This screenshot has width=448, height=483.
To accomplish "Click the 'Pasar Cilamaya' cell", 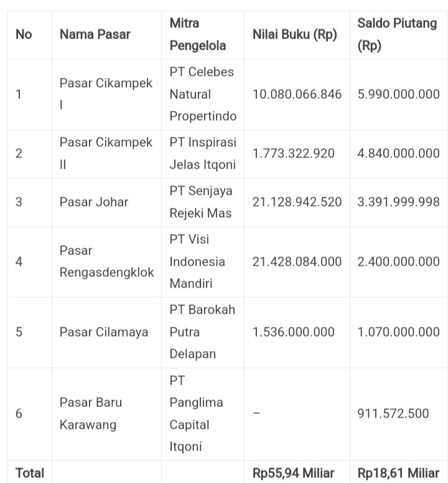I will click(104, 332).
